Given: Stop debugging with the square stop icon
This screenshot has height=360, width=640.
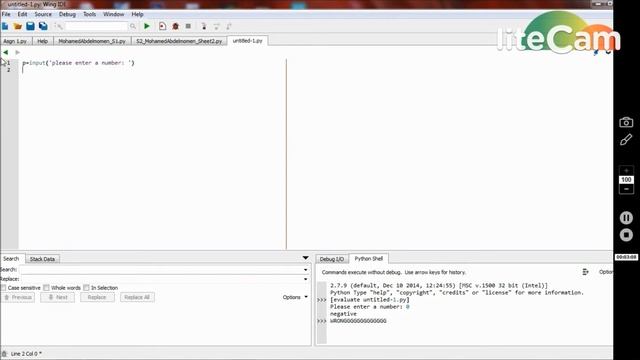Looking at the screenshot, I should tap(188, 26).
